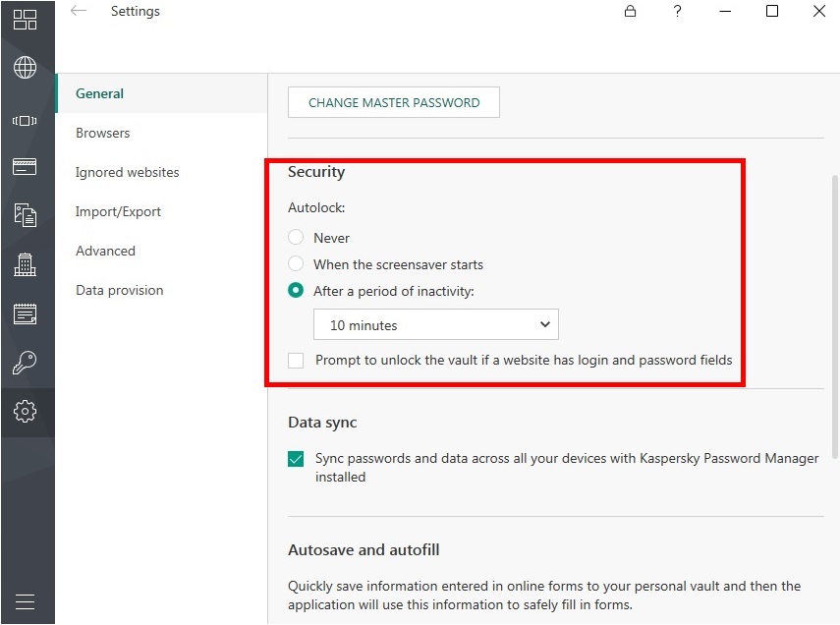Click the lock vault icon in title bar
This screenshot has width=840, height=625.
(x=630, y=11)
